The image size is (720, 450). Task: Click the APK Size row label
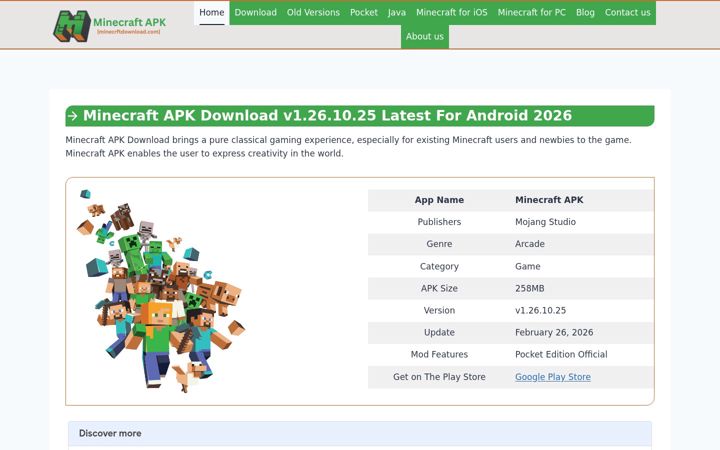439,288
